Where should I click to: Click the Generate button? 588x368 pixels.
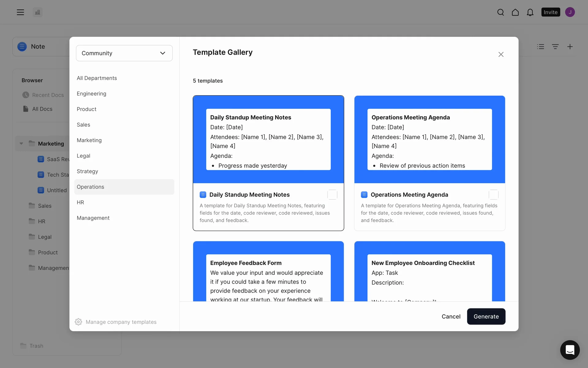tap(486, 316)
